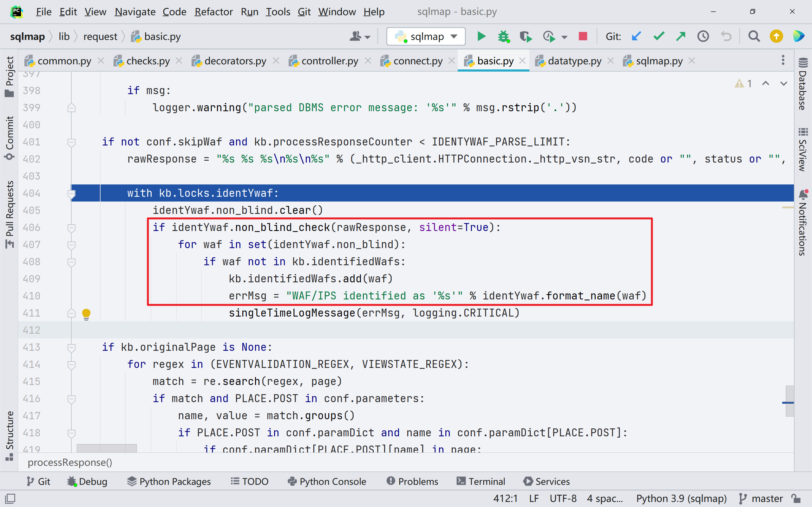This screenshot has width=812, height=507.
Task: Run with Coverage icon
Action: point(526,36)
